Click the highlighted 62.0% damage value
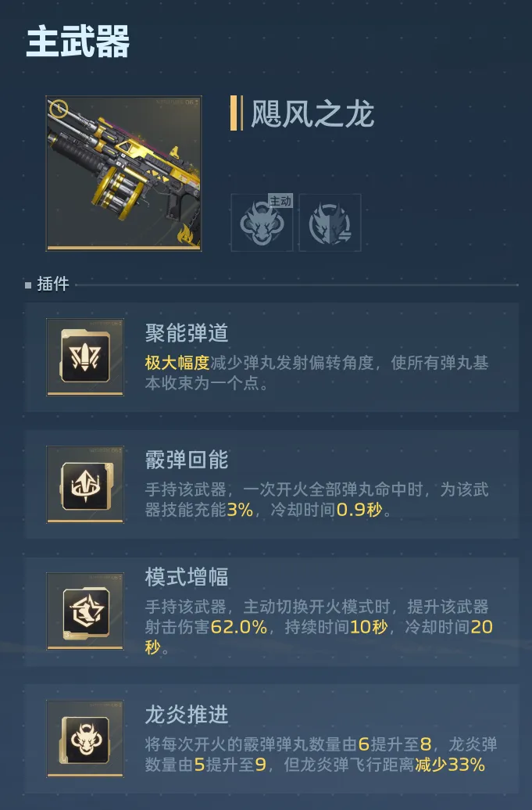This screenshot has width=532, height=810. point(239,627)
